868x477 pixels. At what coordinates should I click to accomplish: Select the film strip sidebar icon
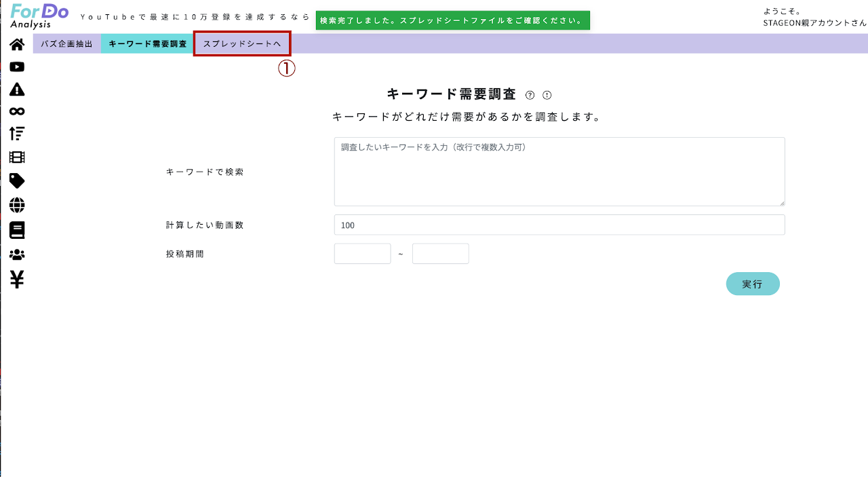[17, 157]
